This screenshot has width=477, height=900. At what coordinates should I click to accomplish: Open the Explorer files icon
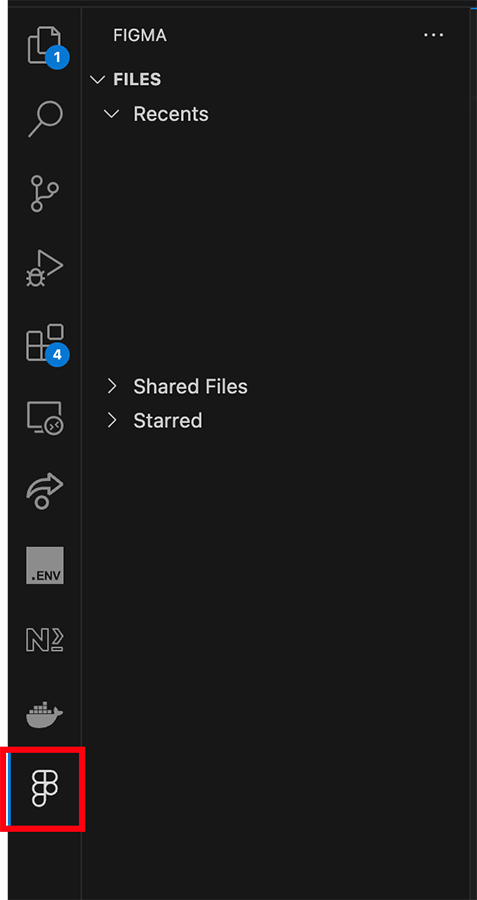pyautogui.click(x=45, y=45)
